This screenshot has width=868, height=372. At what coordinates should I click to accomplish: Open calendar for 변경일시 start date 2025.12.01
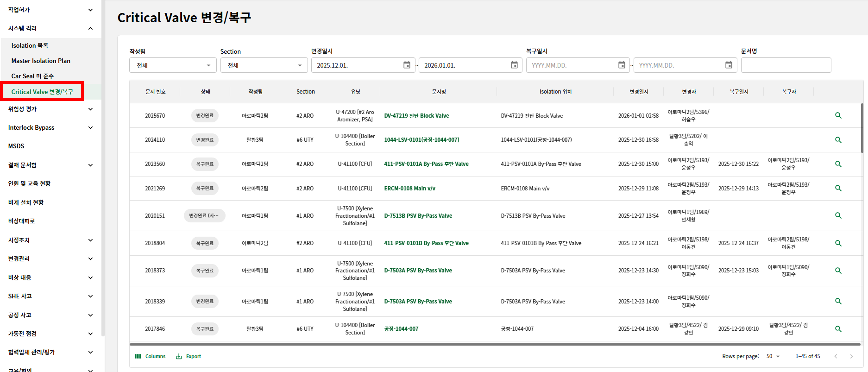(407, 65)
